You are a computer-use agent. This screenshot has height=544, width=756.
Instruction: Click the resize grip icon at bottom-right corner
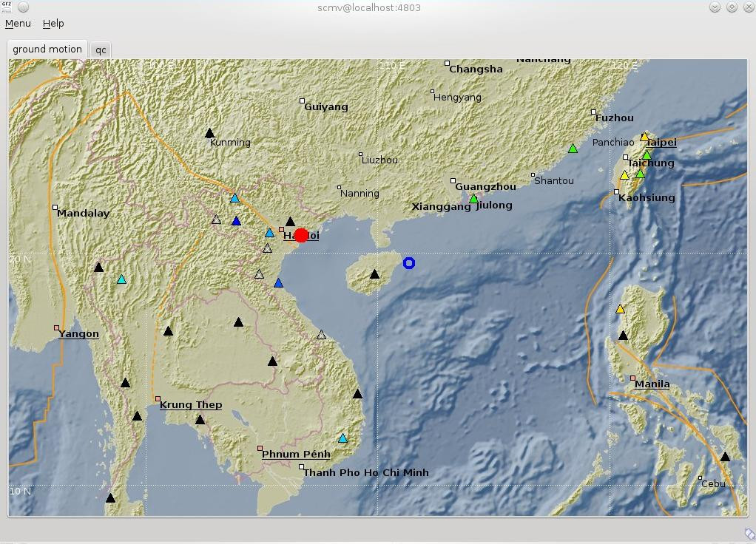click(749, 534)
